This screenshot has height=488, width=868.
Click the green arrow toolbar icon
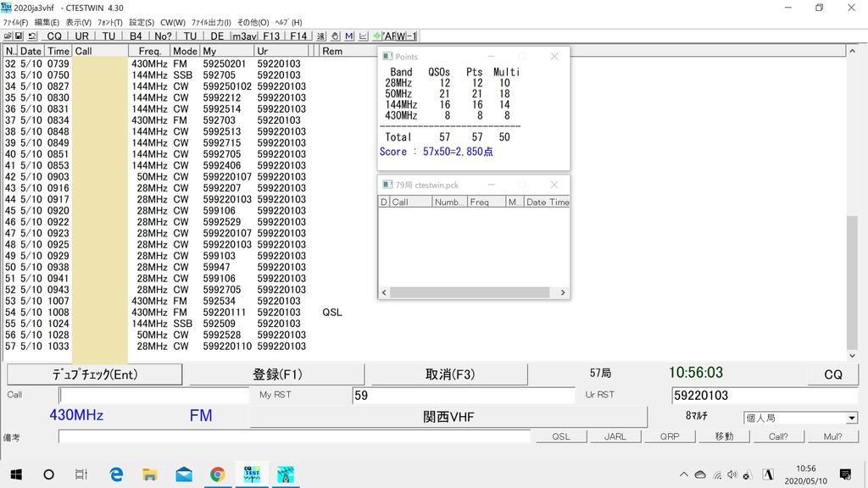pos(377,36)
